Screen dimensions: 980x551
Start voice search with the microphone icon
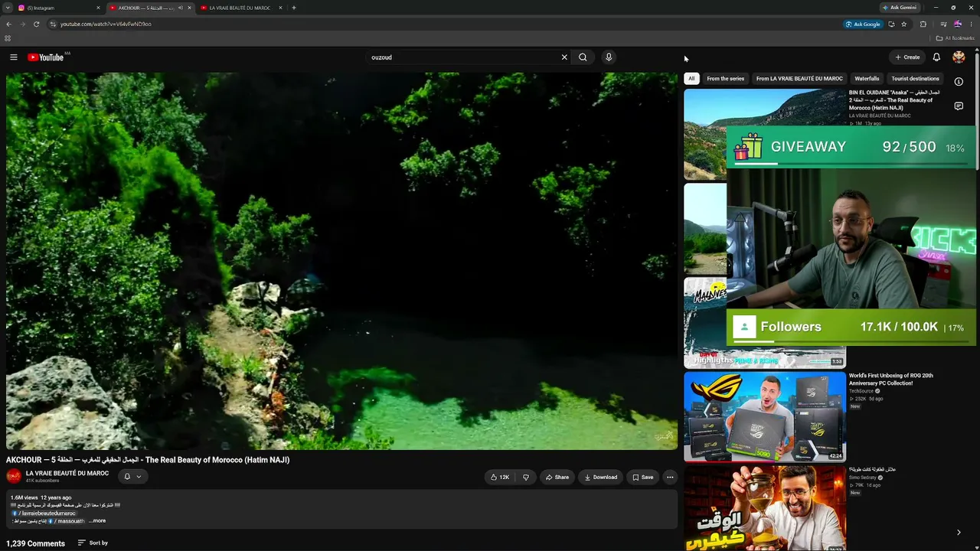point(609,57)
